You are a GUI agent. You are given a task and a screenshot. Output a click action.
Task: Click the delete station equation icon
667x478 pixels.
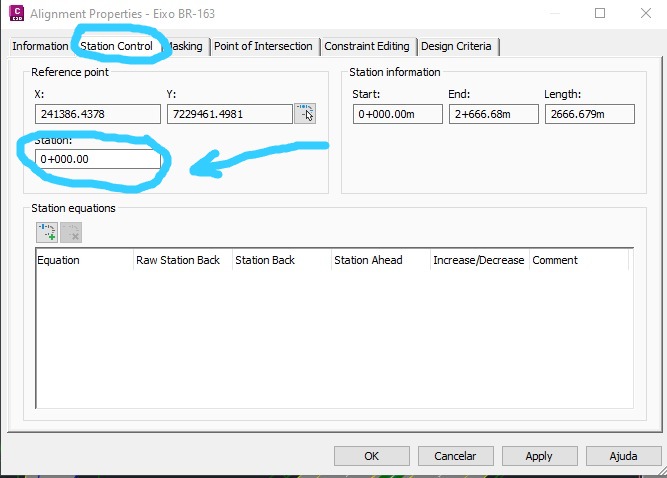pos(70,232)
